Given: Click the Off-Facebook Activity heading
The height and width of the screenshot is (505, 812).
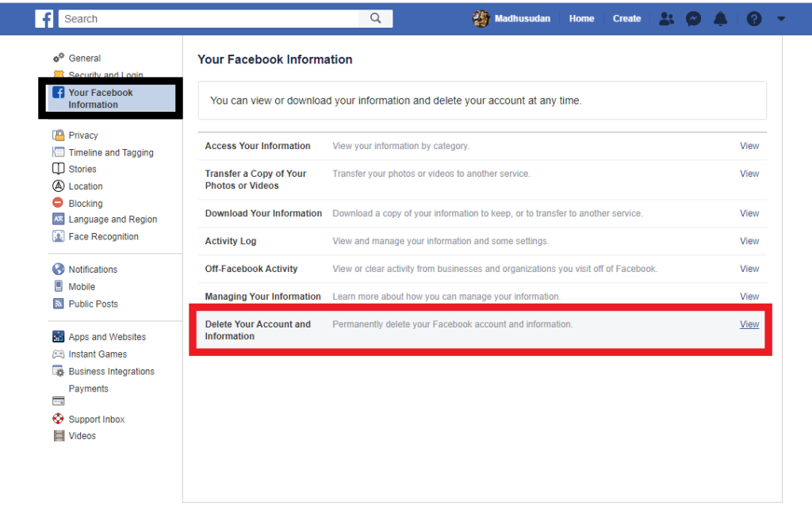Looking at the screenshot, I should tap(251, 268).
